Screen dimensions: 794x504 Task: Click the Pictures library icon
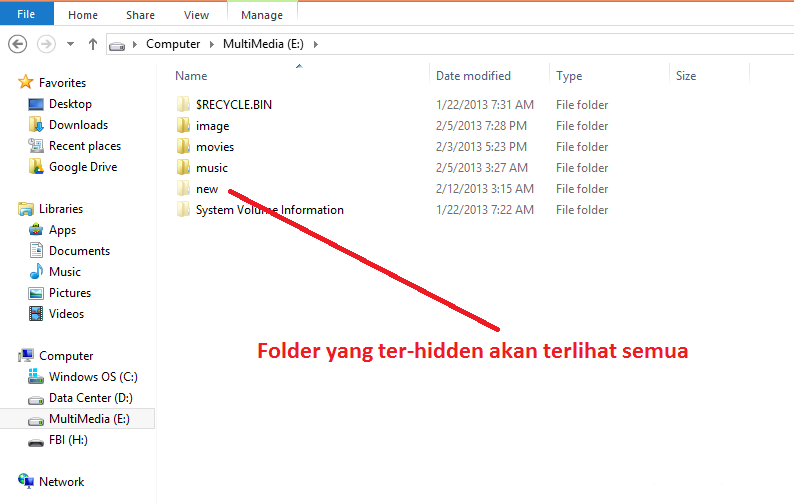coord(36,293)
